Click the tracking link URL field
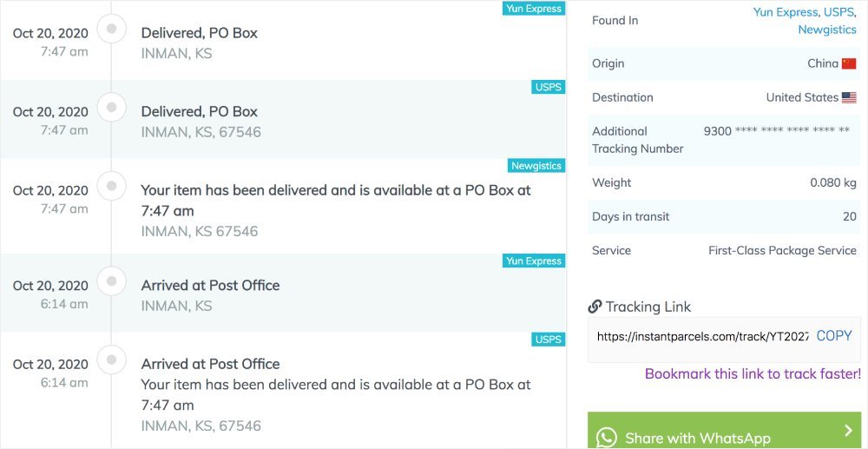This screenshot has height=449, width=868. click(x=702, y=336)
